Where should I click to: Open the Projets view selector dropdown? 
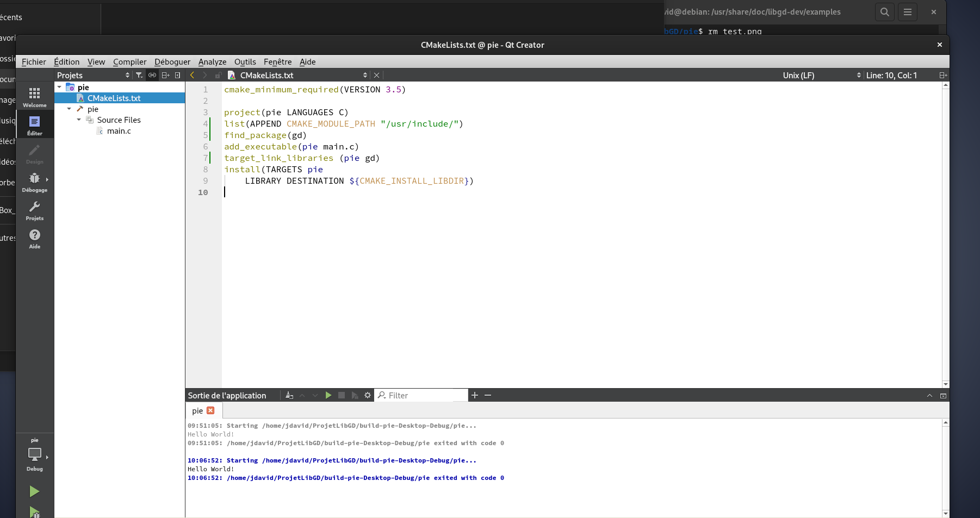click(93, 75)
